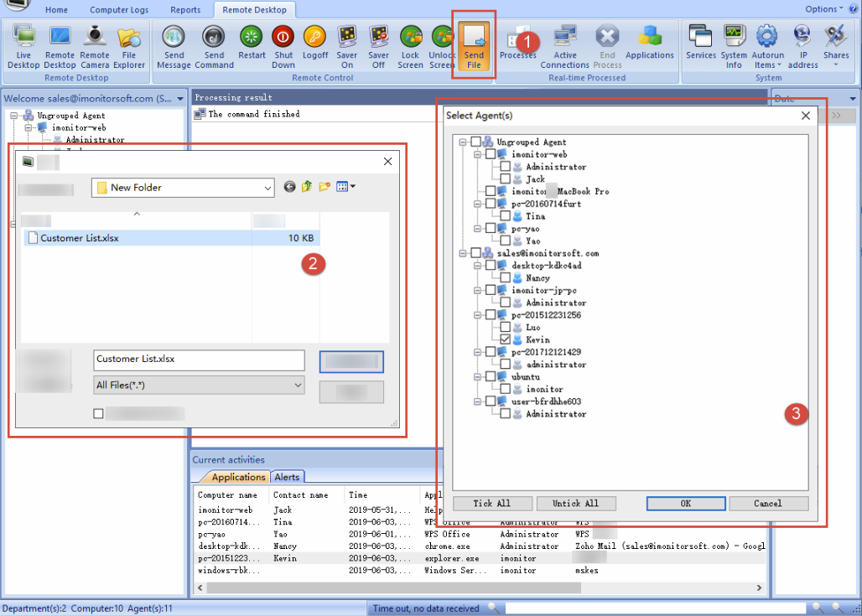Screen dimensions: 862x616
Task: Switch to the Home ribbon tab
Action: pos(57,10)
